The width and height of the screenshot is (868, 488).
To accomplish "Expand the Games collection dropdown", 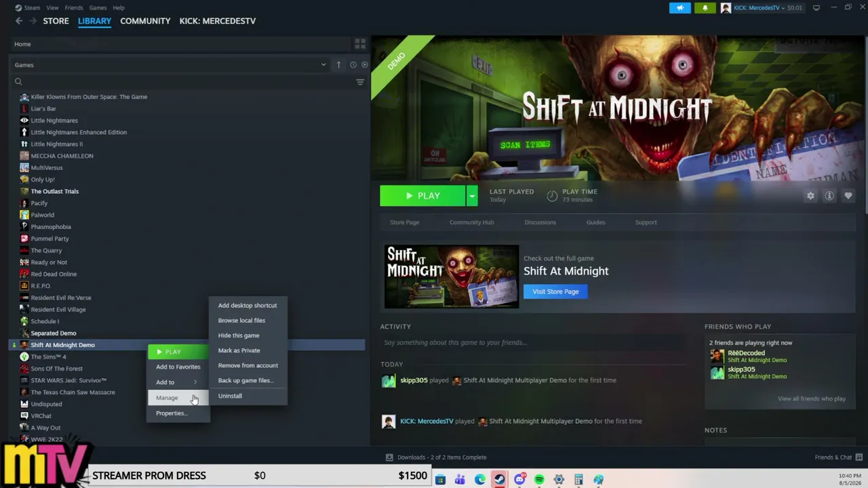I will [323, 65].
